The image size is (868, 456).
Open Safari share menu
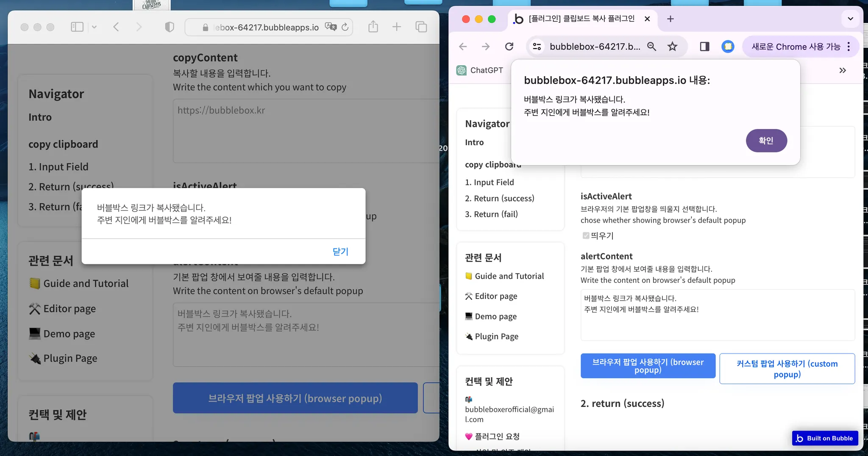click(373, 27)
